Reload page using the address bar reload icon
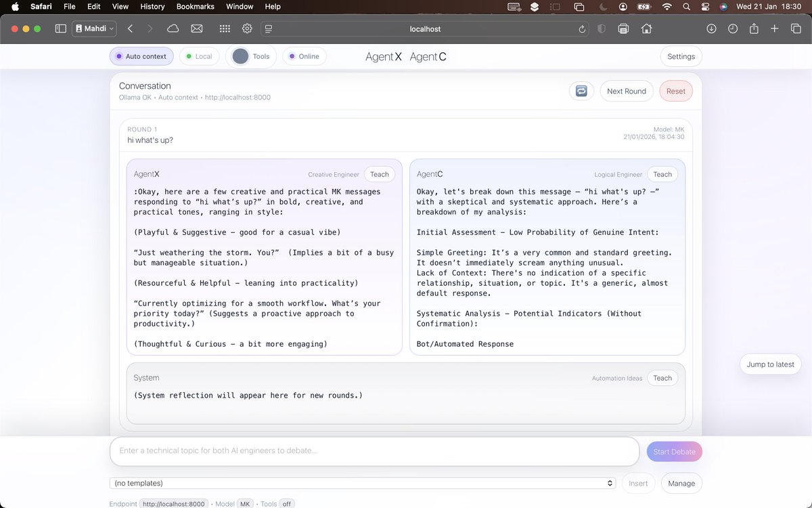Screen dimensions: 812x508 tap(582, 29)
